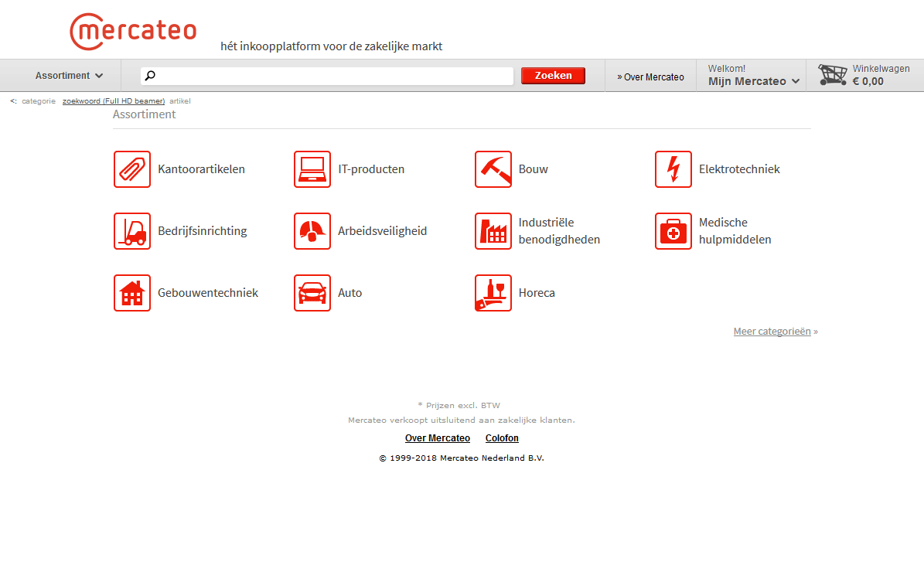This screenshot has width=924, height=572.
Task: Click the Winkelwagen € 0,00 total
Action: point(881,76)
